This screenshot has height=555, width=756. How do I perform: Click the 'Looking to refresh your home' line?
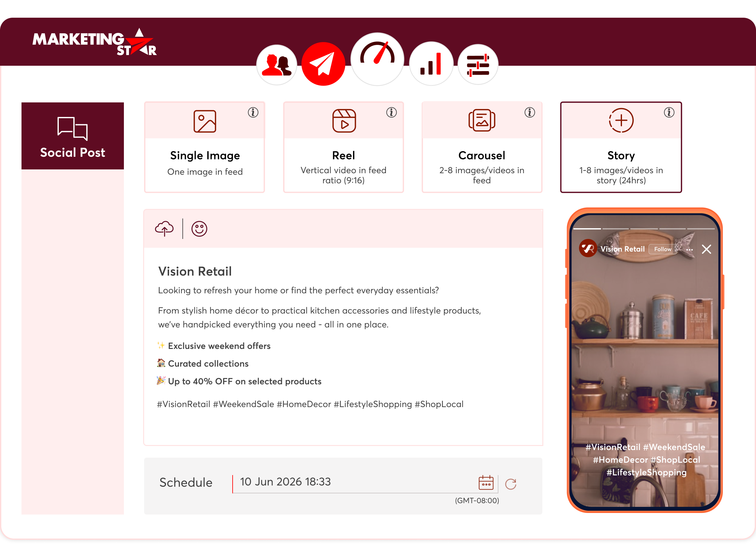tap(298, 290)
